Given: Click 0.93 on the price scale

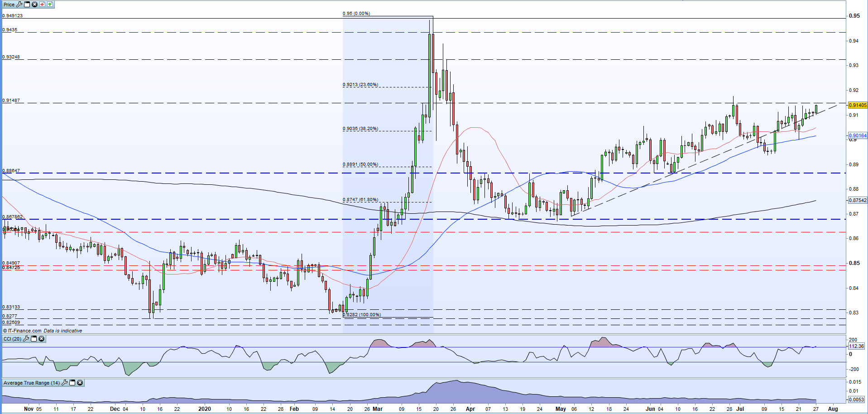Looking at the screenshot, I should pyautogui.click(x=854, y=66).
